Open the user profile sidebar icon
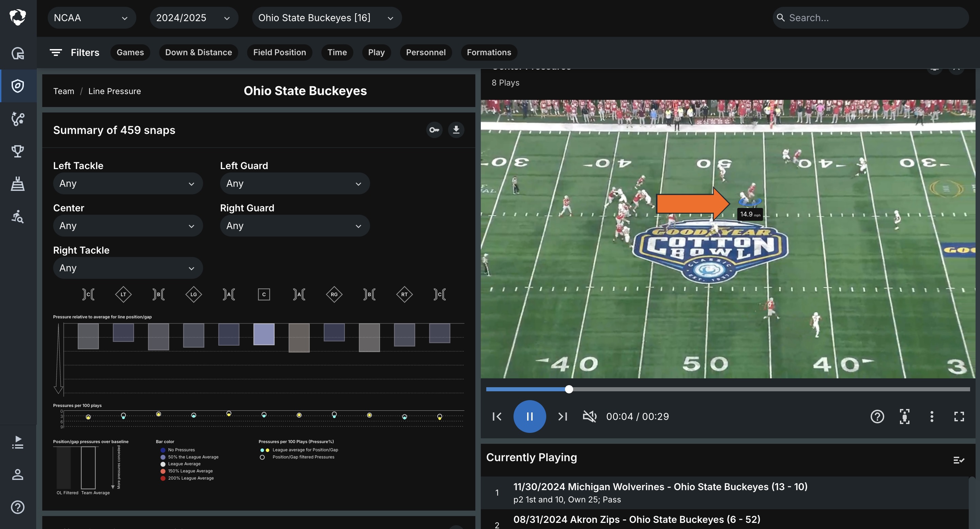The image size is (980, 529). 17,474
